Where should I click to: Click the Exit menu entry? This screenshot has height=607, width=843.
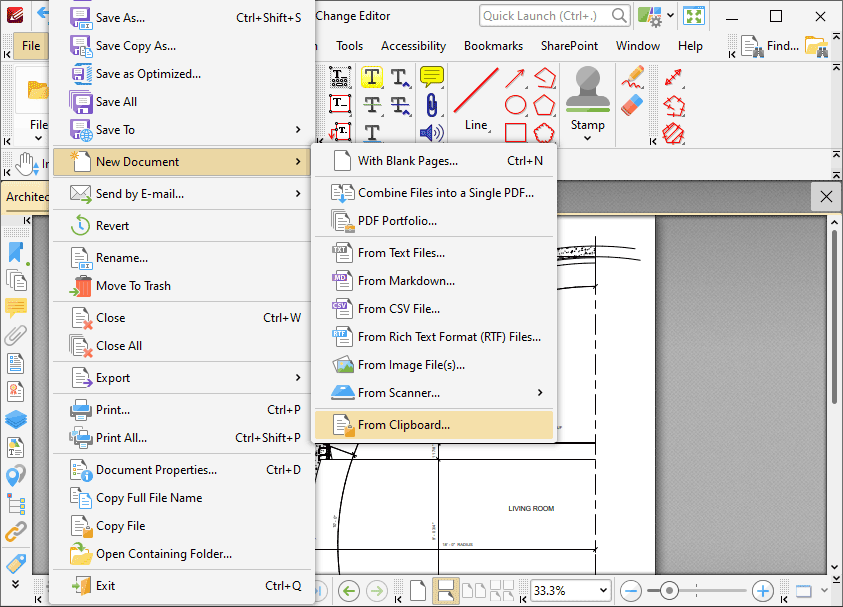click(182, 586)
